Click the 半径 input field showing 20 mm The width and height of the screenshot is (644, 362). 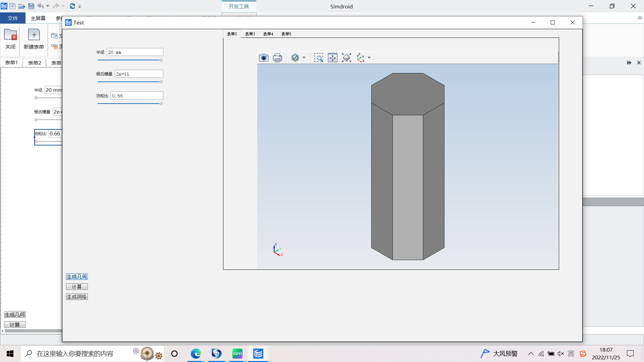point(135,52)
